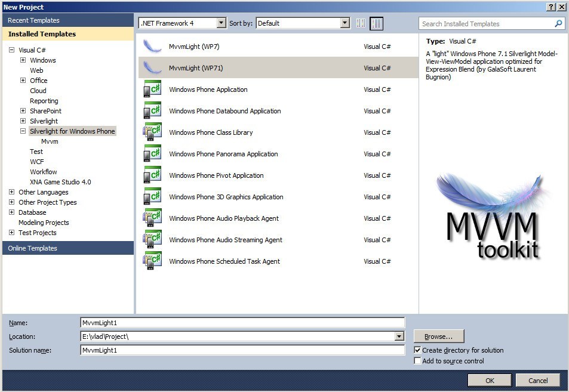Viewport: 569px width, 392px height.
Task: Select Windows Phone Audio Streaming Agent name
Action: [225, 240]
